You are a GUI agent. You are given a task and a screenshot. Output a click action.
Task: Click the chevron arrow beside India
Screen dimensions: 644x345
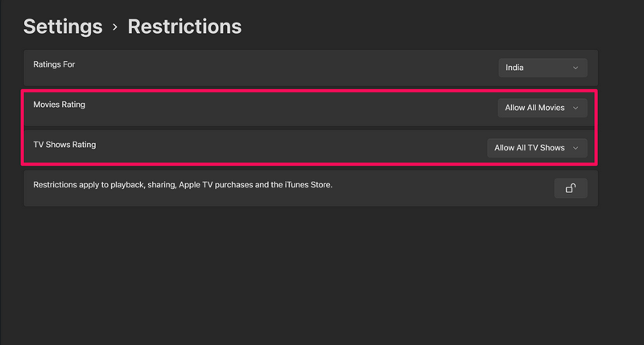[576, 68]
